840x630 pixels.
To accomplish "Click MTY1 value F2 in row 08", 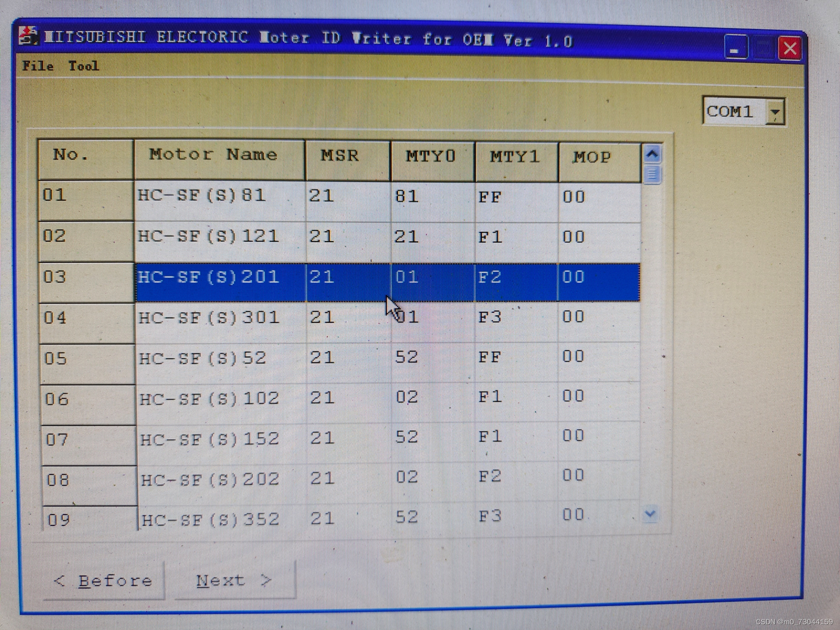I will pyautogui.click(x=517, y=481).
